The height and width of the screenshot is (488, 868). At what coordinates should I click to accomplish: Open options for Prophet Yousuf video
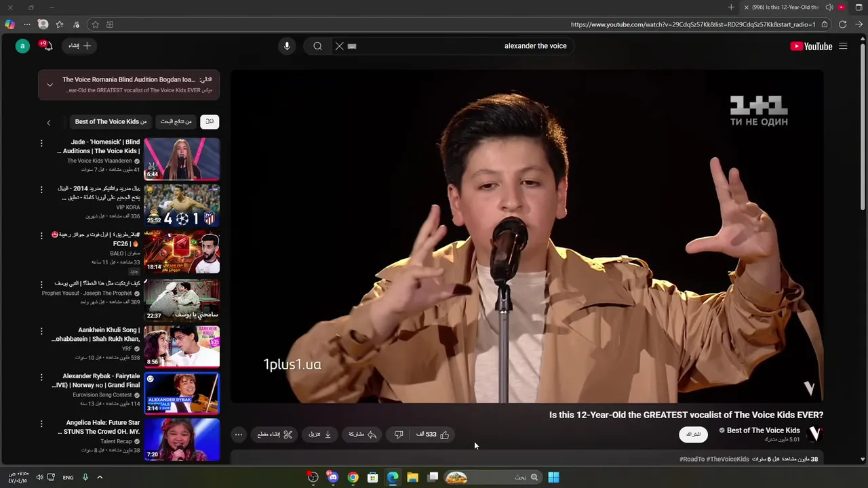click(41, 284)
